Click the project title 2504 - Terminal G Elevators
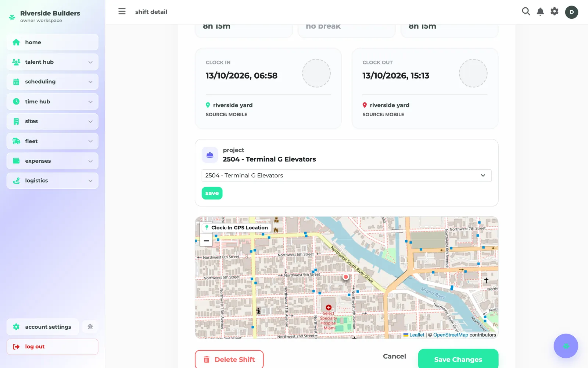Screen dimensions: 588x368 point(269,159)
